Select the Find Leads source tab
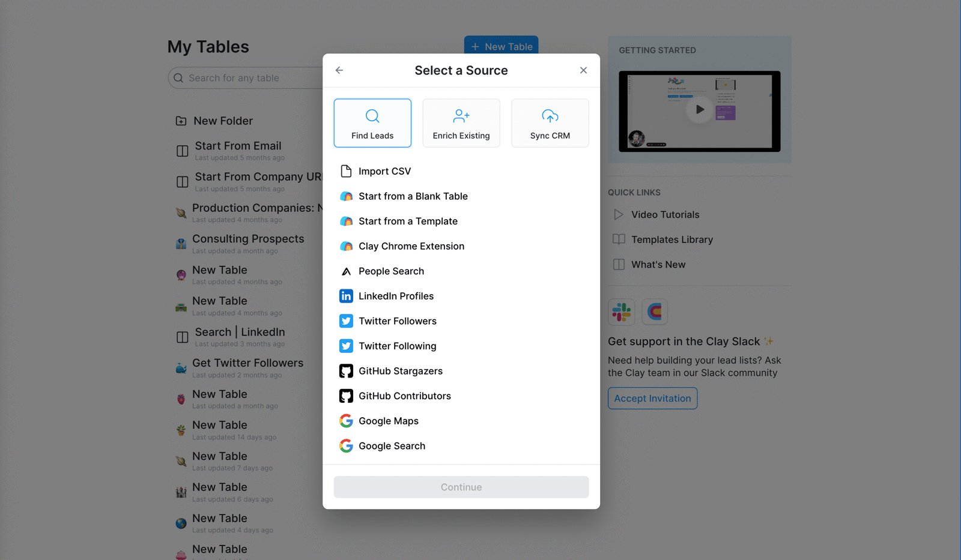The image size is (961, 560). tap(372, 123)
